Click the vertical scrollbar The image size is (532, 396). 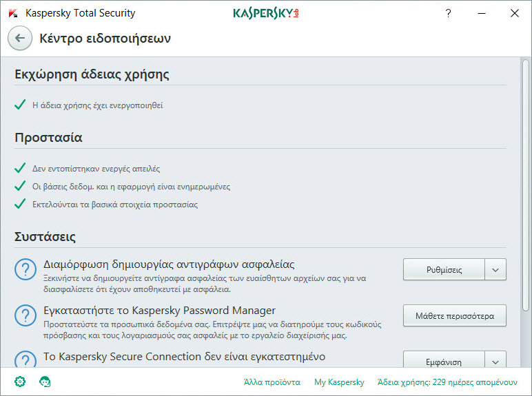click(x=526, y=186)
